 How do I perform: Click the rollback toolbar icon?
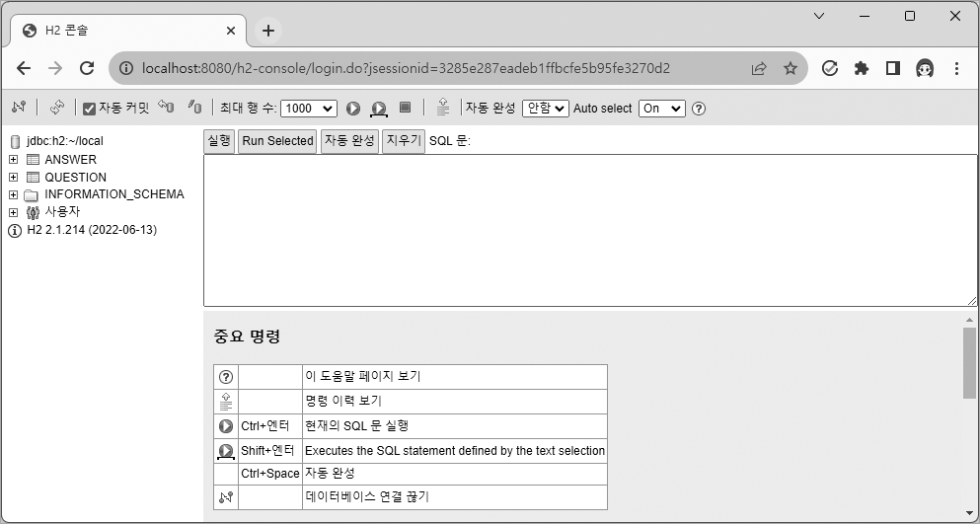pos(166,107)
